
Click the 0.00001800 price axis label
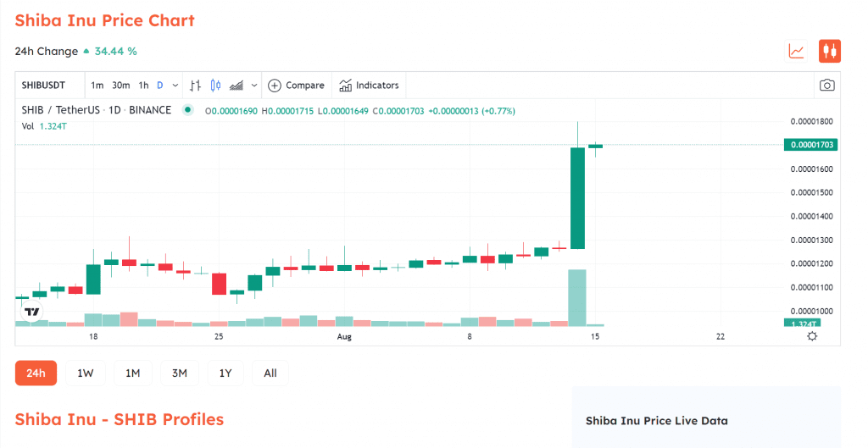pyautogui.click(x=811, y=121)
